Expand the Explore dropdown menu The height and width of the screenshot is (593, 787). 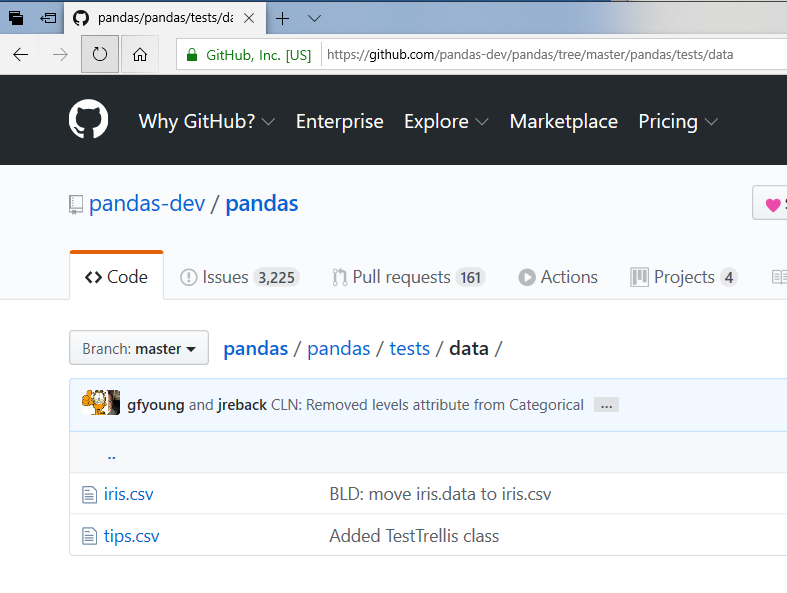click(x=446, y=121)
